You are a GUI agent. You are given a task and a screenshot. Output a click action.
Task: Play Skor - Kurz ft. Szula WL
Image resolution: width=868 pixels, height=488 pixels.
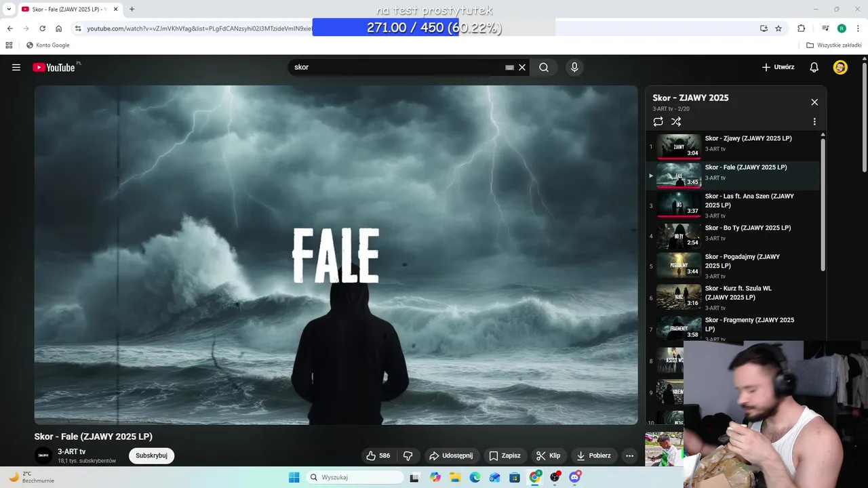pos(733,298)
